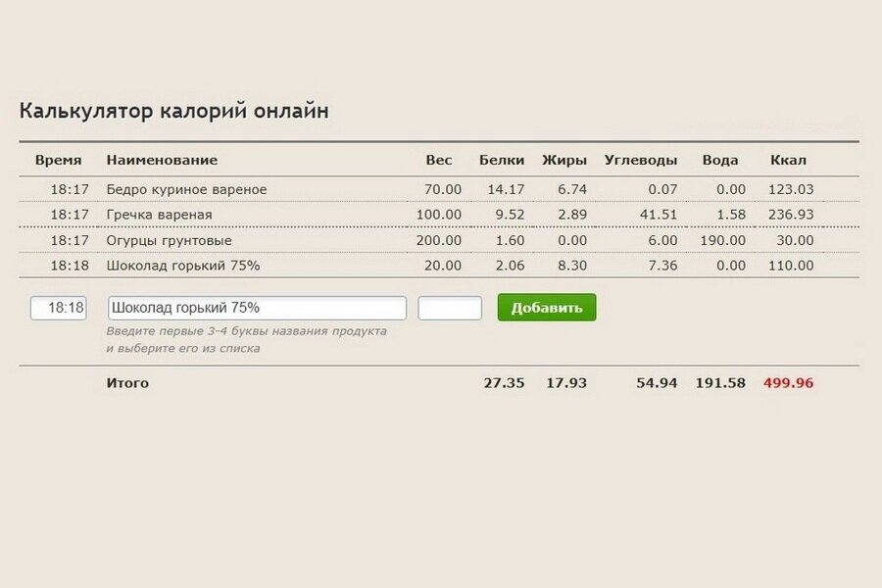Click the Калькулятор калорий онлайн heading
882x588 pixels.
coord(173,111)
